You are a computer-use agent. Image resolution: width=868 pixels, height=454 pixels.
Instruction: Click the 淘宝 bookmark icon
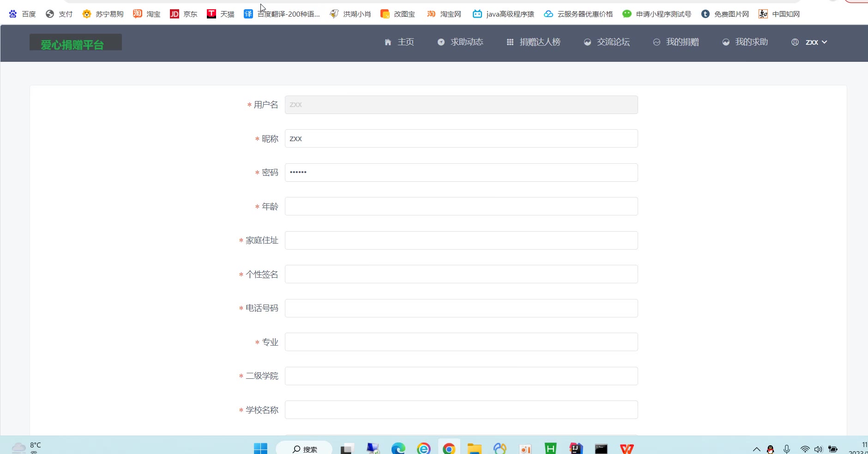[x=138, y=14]
